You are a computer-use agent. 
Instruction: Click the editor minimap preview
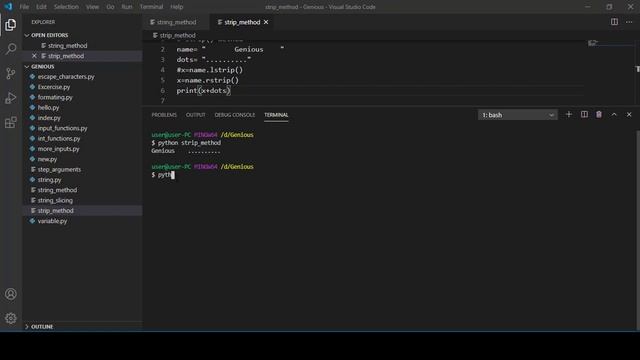pos(593,43)
